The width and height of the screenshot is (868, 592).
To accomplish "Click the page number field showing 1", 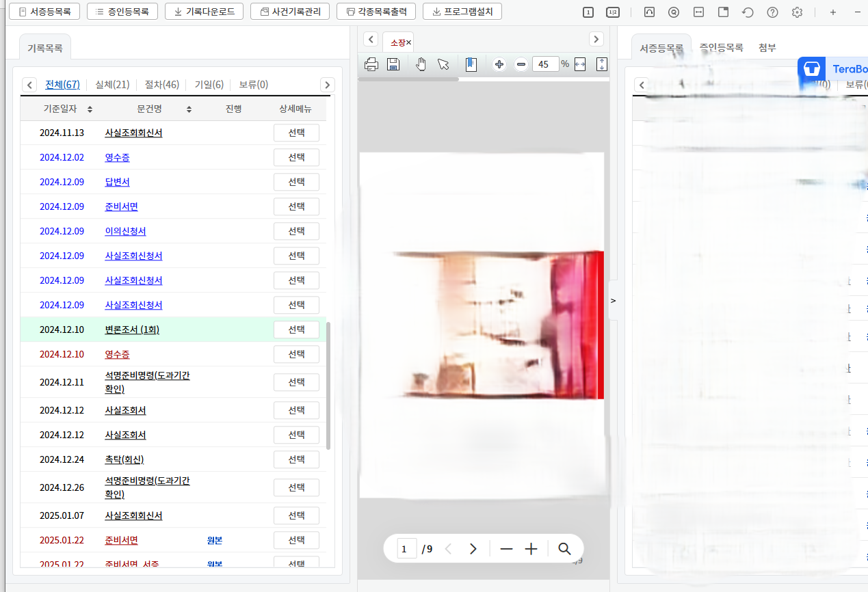I will [407, 549].
